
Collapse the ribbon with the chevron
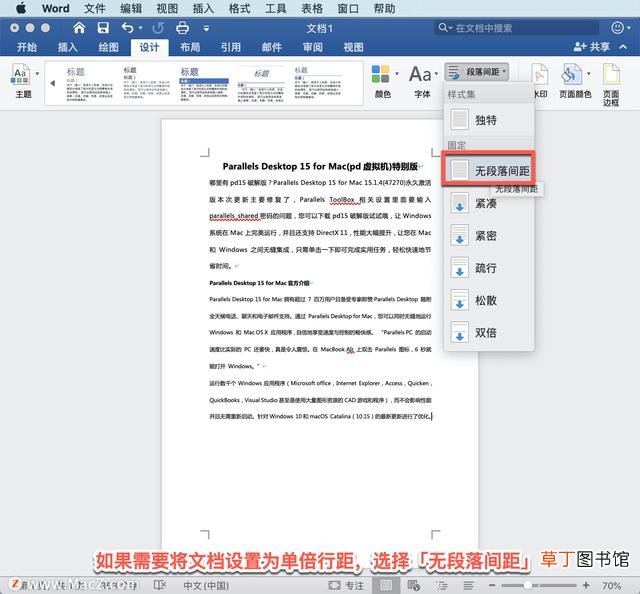(x=623, y=47)
